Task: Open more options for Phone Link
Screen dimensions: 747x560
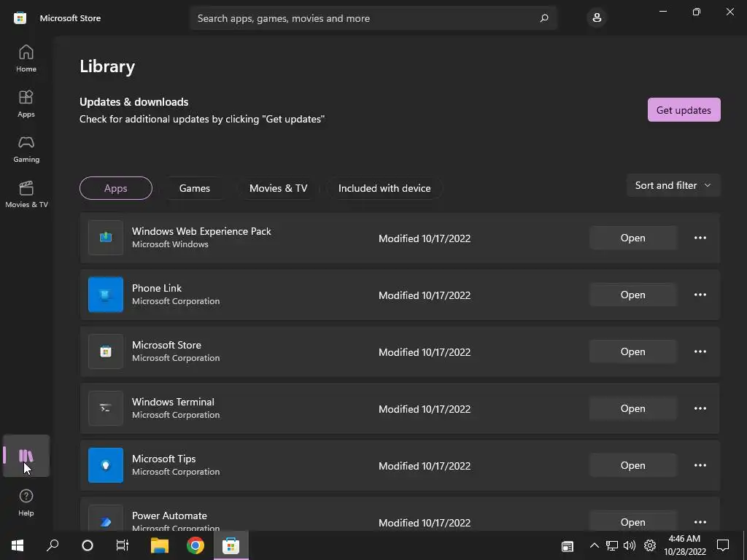Action: point(700,295)
